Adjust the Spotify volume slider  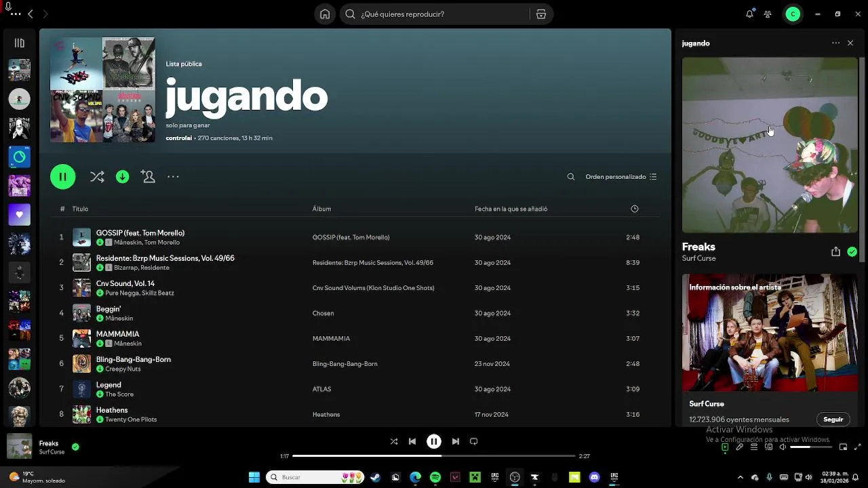point(810,447)
